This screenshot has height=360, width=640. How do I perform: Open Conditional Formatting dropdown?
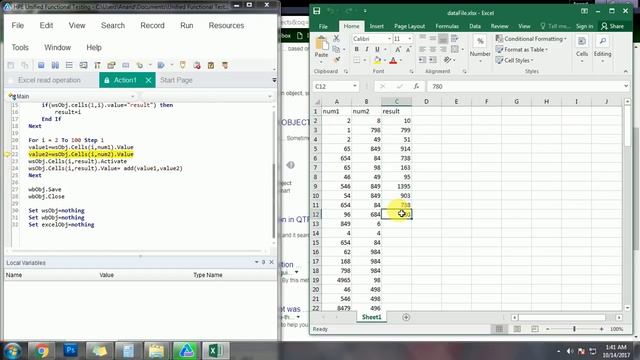pos(531,39)
